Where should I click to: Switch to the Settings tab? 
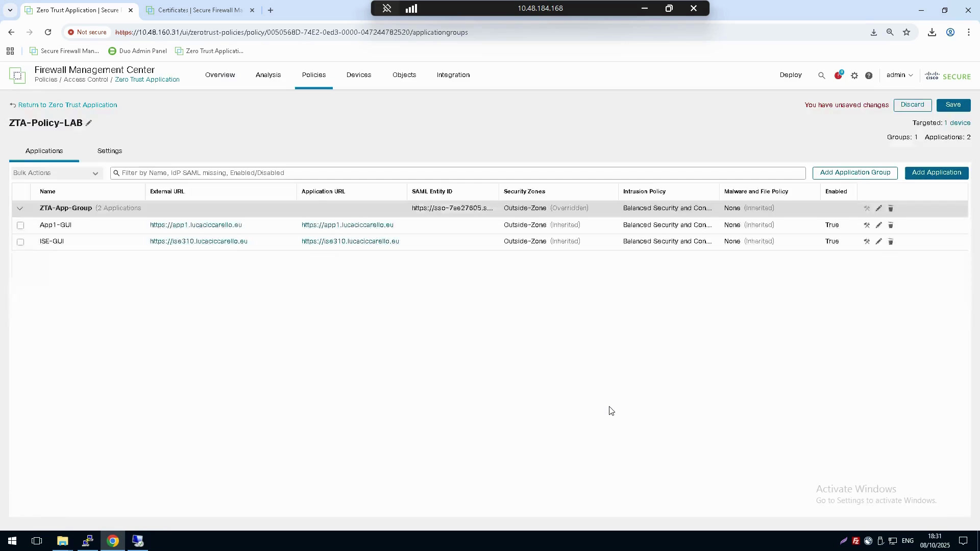(110, 151)
